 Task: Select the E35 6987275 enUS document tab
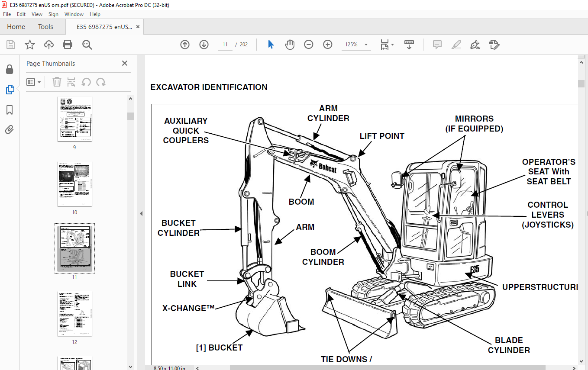click(104, 27)
